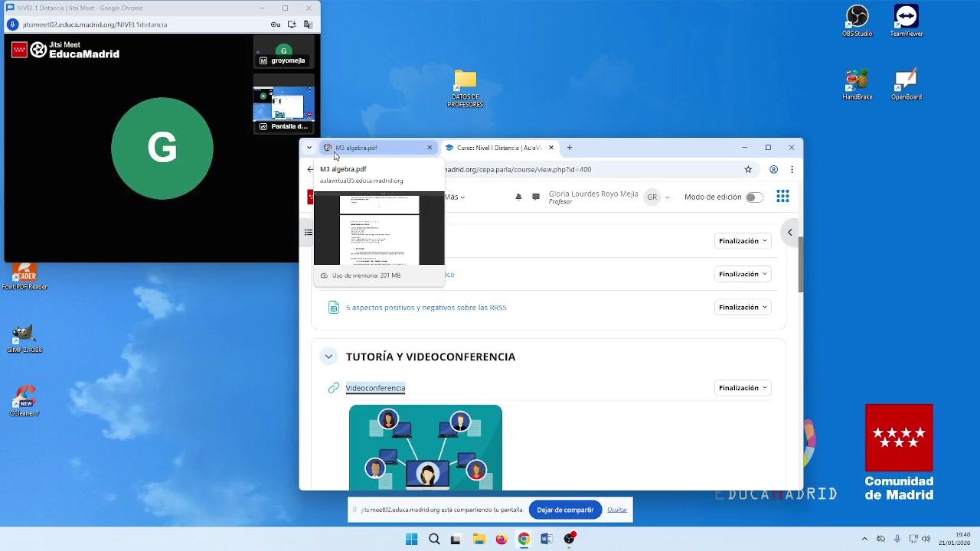Open a new Chrome tab

(x=569, y=148)
